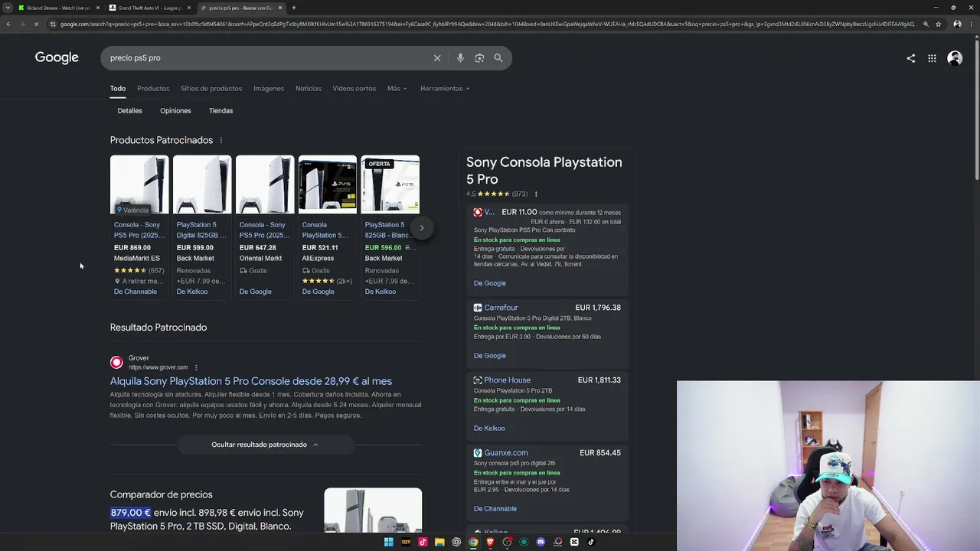Open the OFERTA Back Market EUR 596.00 product
Image resolution: width=980 pixels, height=551 pixels.
[390, 227]
